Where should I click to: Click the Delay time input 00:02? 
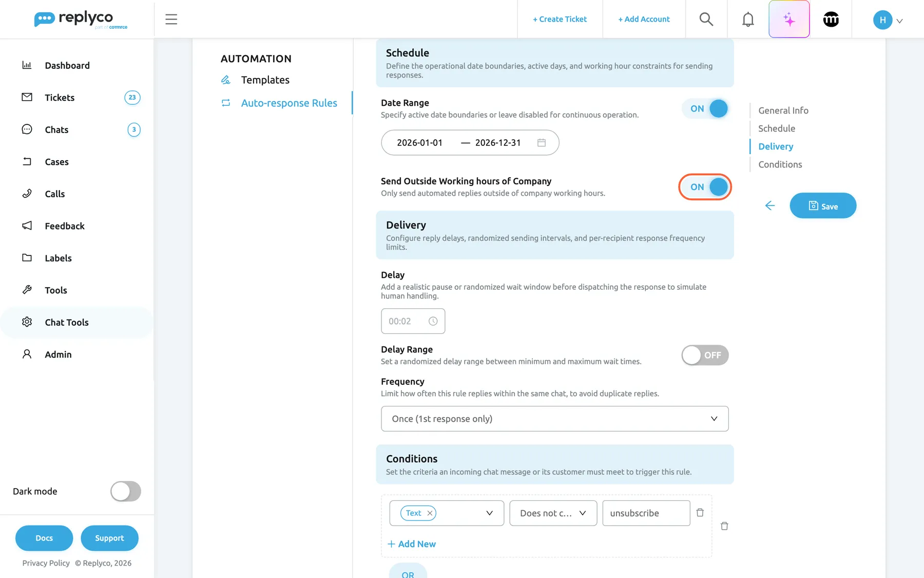pos(413,321)
